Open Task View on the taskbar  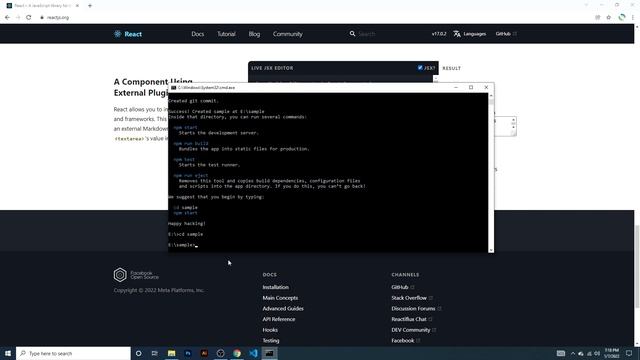click(x=155, y=353)
